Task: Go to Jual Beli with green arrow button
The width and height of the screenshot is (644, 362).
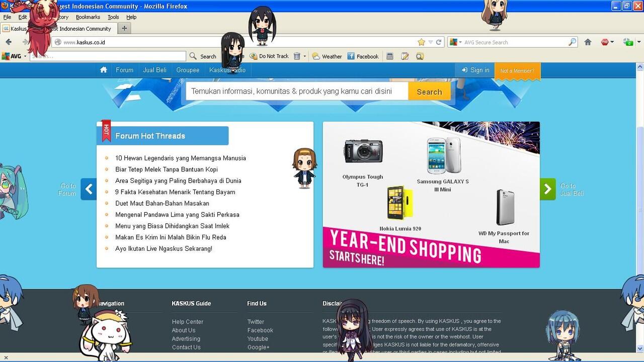Action: tap(548, 189)
